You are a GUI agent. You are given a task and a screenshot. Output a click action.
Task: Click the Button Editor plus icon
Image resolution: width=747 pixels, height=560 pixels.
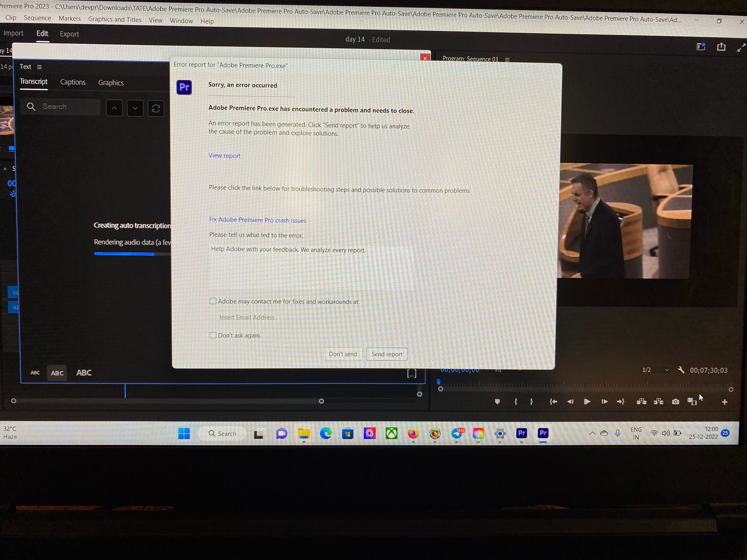click(x=724, y=402)
